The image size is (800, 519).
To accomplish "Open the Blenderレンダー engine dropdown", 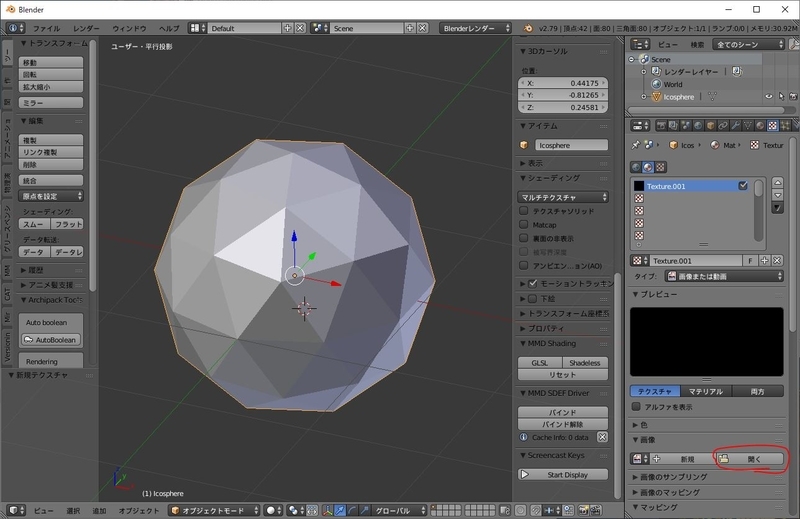I will point(476,28).
